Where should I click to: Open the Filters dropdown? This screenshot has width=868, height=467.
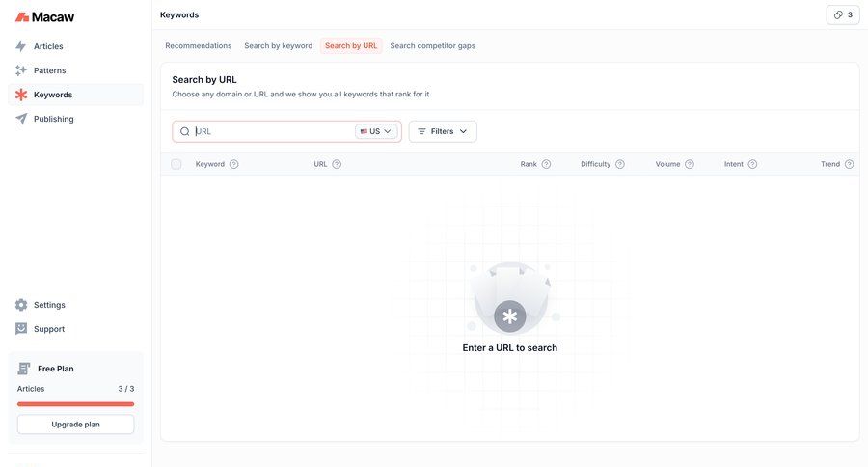(443, 131)
